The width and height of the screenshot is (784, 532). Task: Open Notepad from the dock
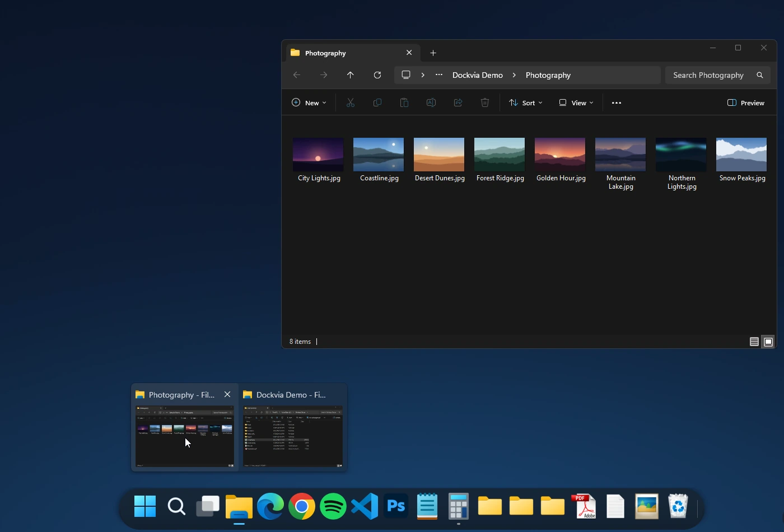coord(427,506)
